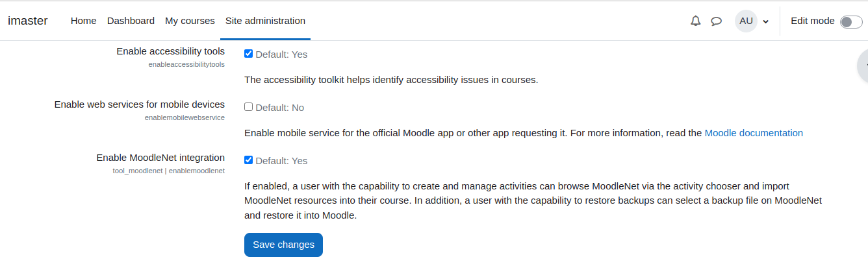Go to the Home menu item
The image size is (868, 277).
tap(84, 21)
